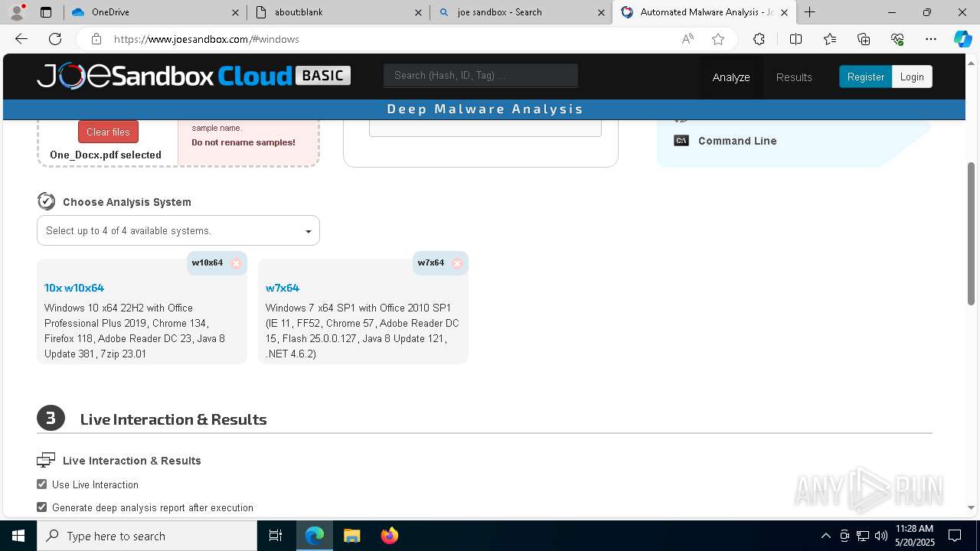Close the OneDrive tab
Viewport: 980px width, 551px height.
(235, 12)
